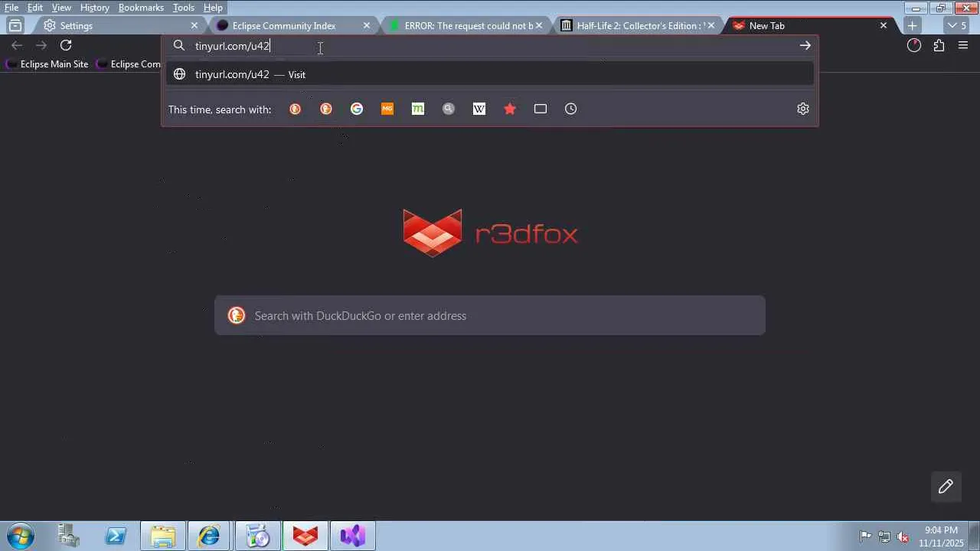Go back to the previous page

pyautogui.click(x=17, y=46)
